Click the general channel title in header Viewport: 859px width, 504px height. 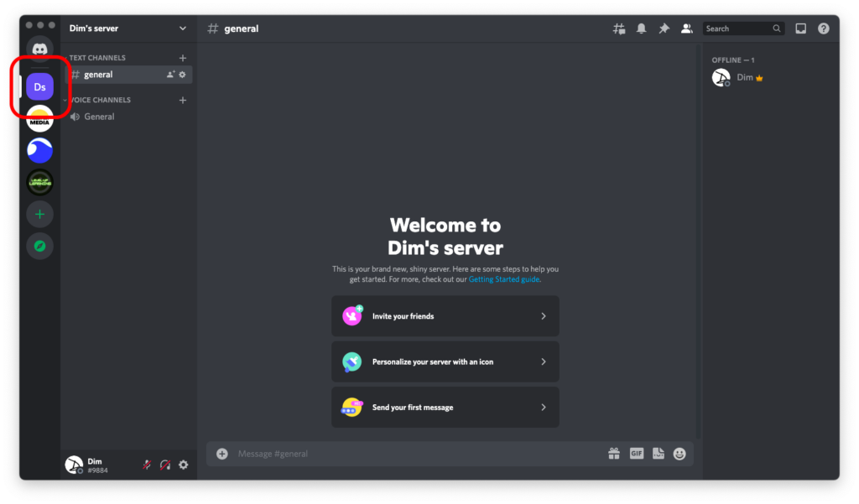point(241,29)
